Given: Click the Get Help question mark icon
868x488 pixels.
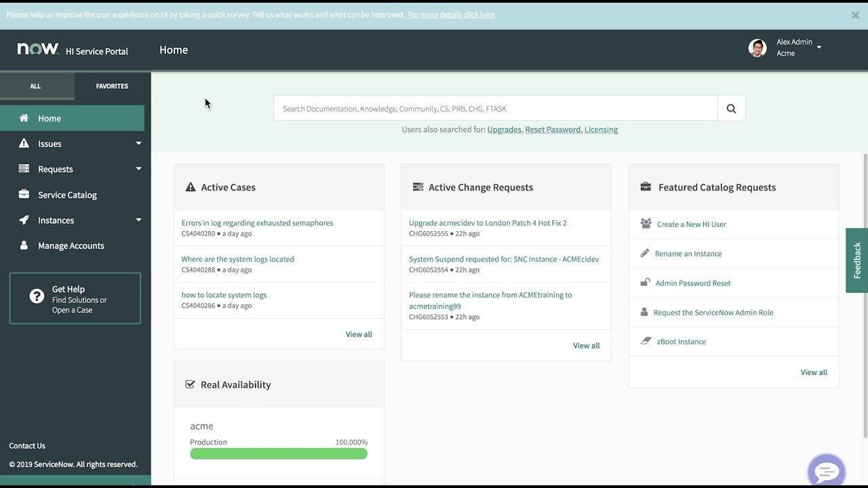Looking at the screenshot, I should pos(37,296).
